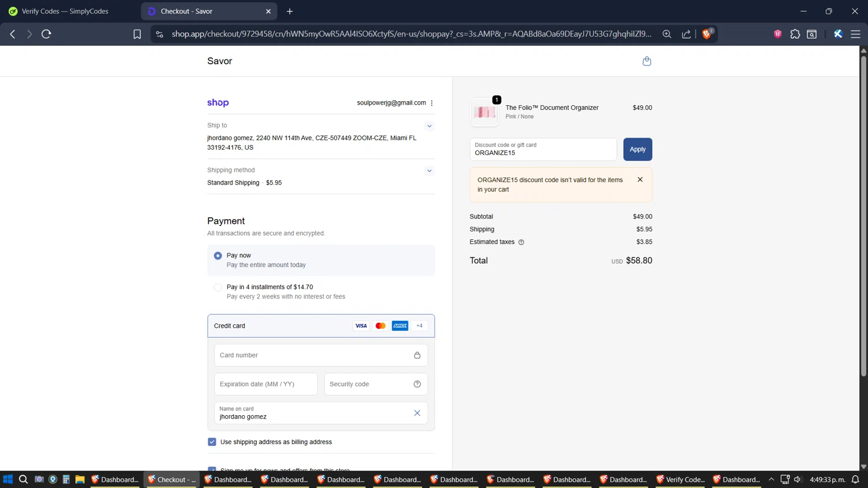
Task: Open a new browser tab
Action: [x=290, y=11]
